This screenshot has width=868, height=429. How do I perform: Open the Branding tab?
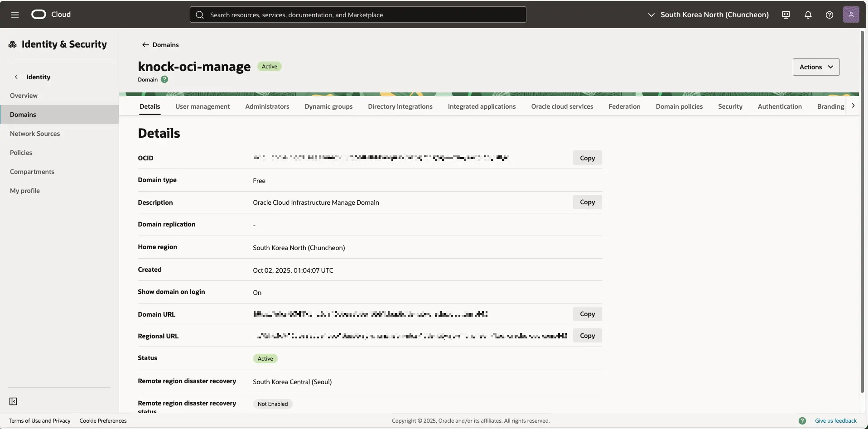tap(830, 106)
